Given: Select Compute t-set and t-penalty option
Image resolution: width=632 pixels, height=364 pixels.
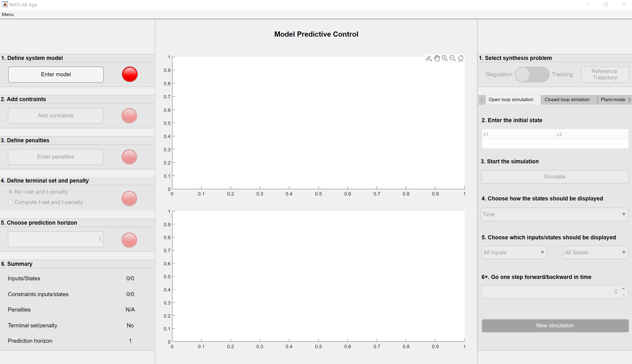Looking at the screenshot, I should coord(11,202).
